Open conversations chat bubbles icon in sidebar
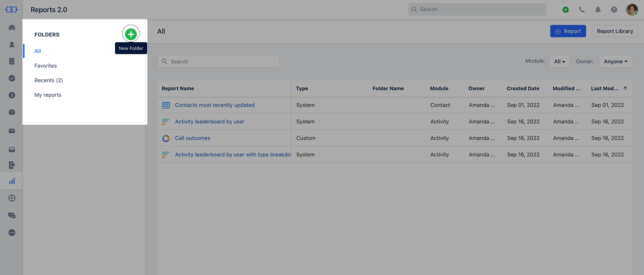The image size is (644, 275). [x=12, y=216]
